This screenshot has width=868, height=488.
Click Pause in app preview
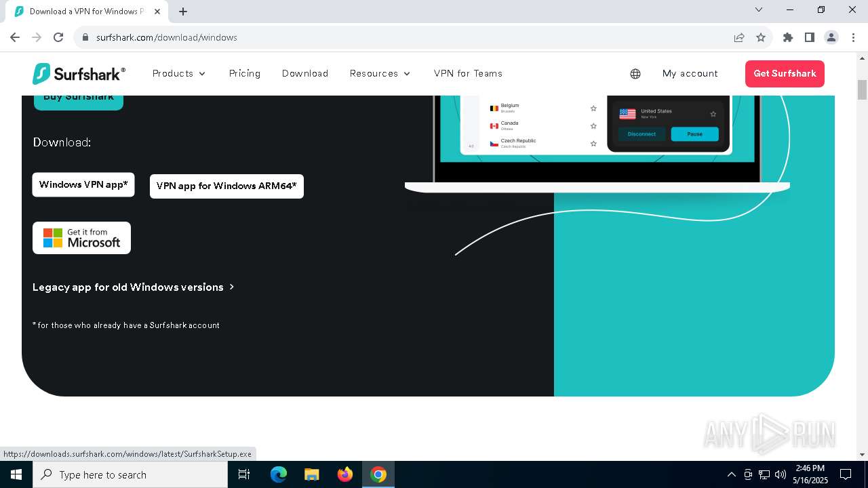694,134
